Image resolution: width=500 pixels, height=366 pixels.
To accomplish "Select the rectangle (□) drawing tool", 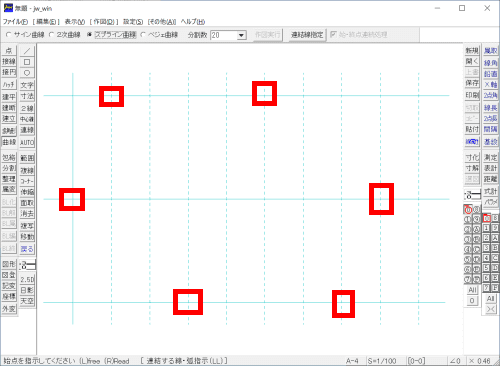I will click(27, 62).
